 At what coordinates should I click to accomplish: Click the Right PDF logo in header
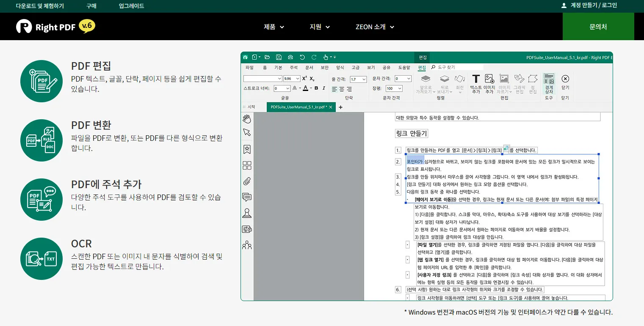coord(55,27)
